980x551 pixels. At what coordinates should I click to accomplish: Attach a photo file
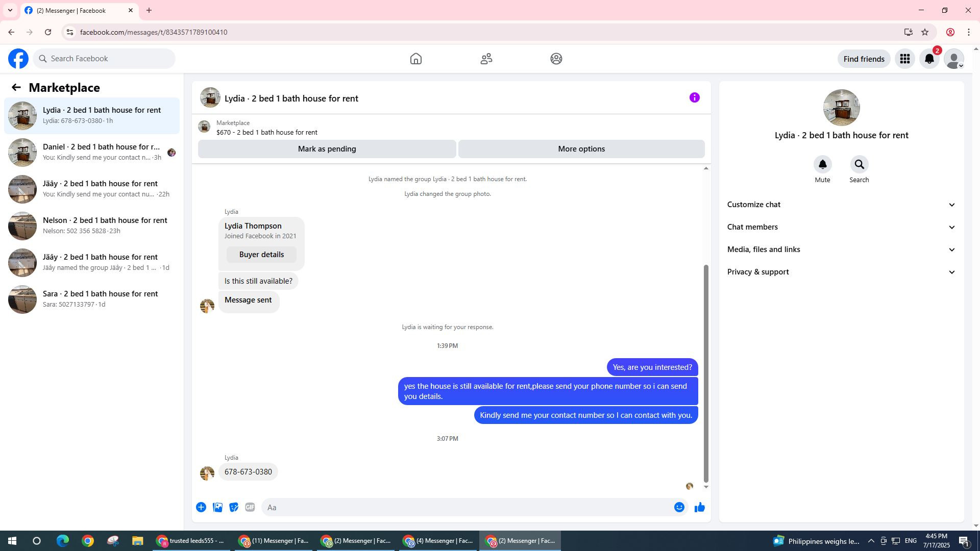pyautogui.click(x=217, y=507)
